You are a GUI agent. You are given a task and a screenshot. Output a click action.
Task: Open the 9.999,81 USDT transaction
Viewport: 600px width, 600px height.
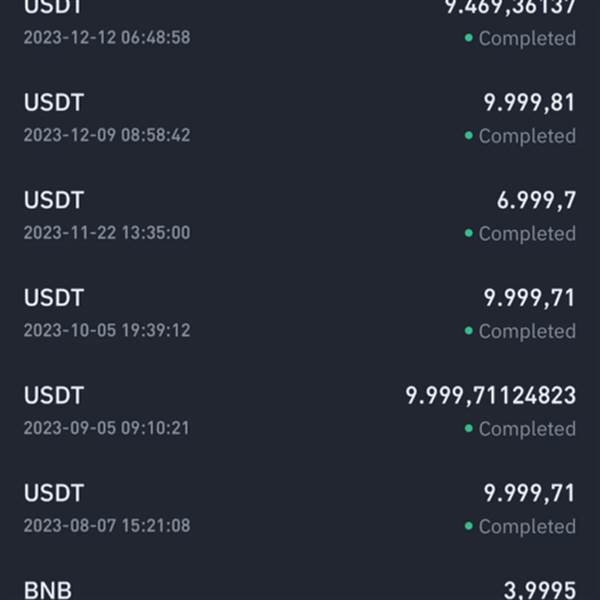click(x=300, y=119)
